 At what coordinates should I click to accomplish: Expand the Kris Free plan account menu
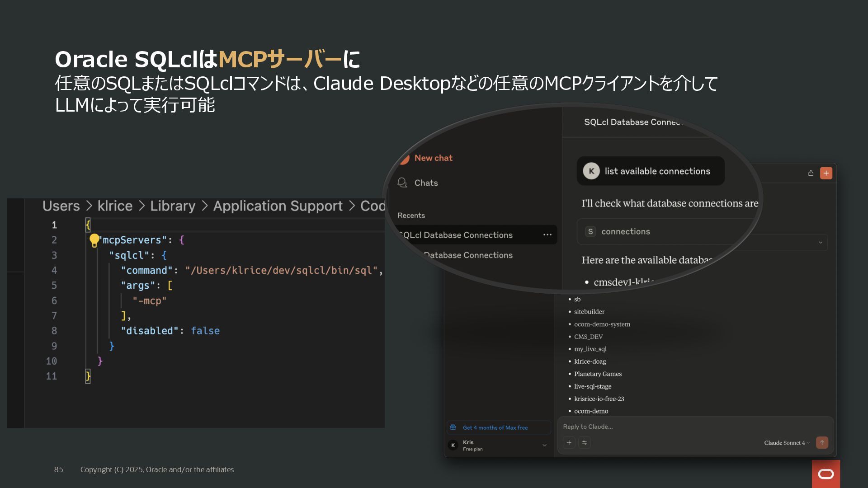pos(544,446)
